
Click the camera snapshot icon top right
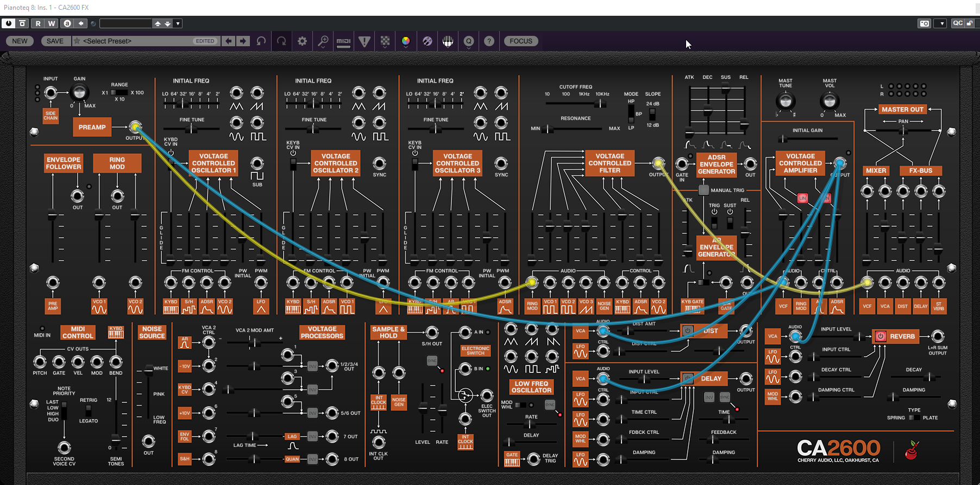click(x=924, y=23)
